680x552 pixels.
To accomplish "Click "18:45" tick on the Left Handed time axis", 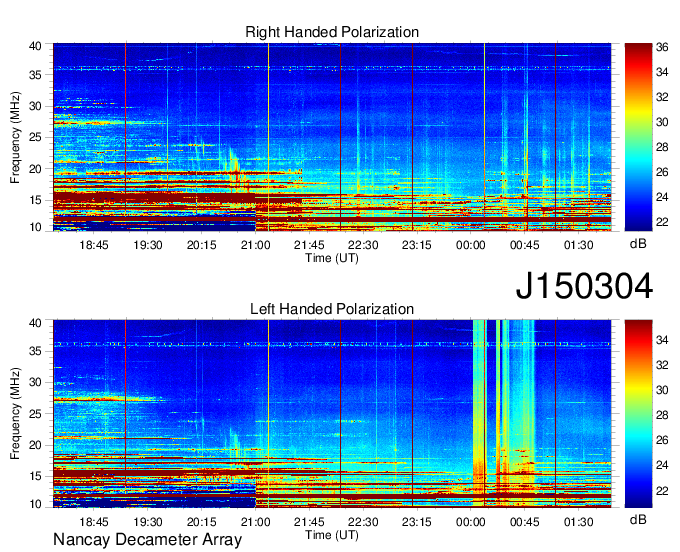I will 94,522.
